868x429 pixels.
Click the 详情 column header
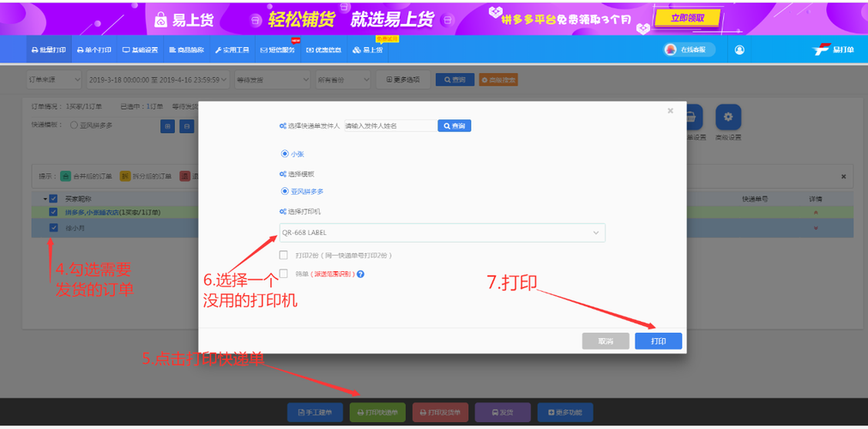point(816,199)
